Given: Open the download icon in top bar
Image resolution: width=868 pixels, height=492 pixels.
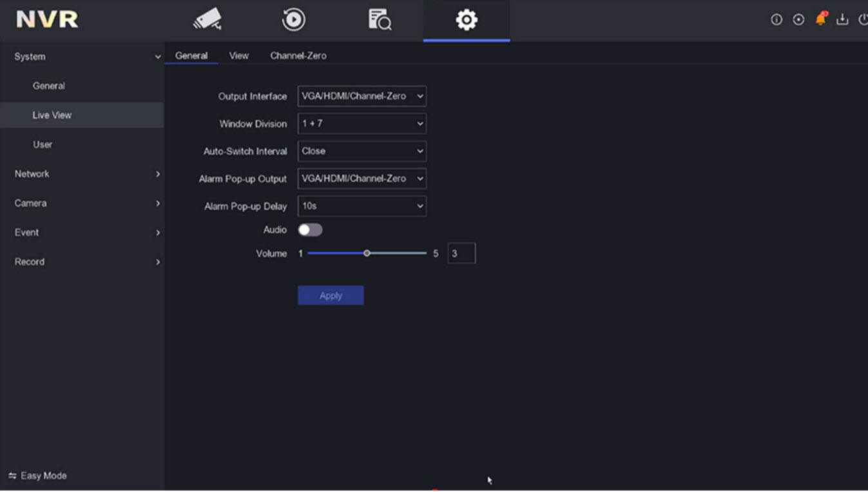Looking at the screenshot, I should point(842,20).
